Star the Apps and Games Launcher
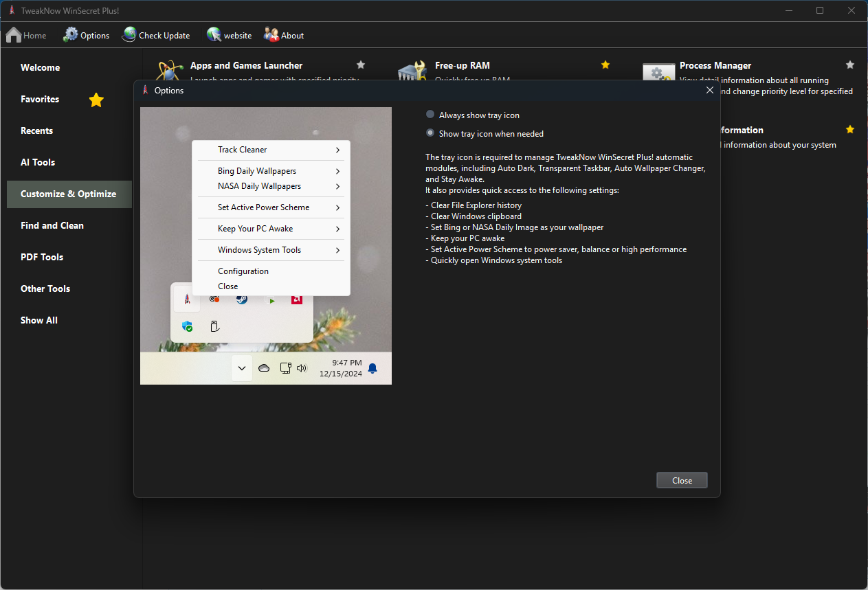 click(361, 65)
